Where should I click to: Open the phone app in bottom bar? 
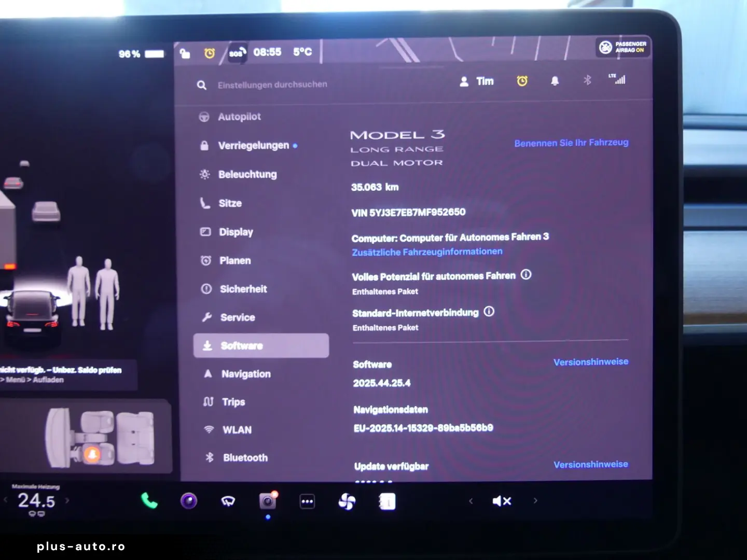(x=149, y=500)
